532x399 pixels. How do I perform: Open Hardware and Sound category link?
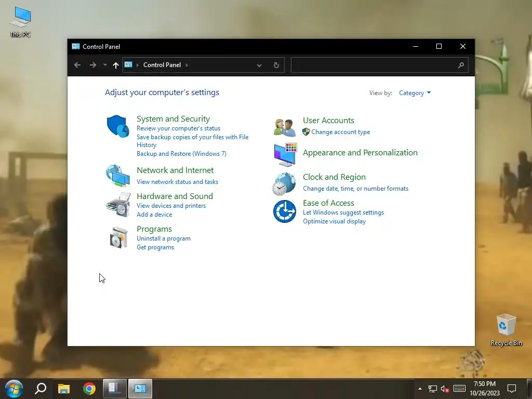[175, 196]
